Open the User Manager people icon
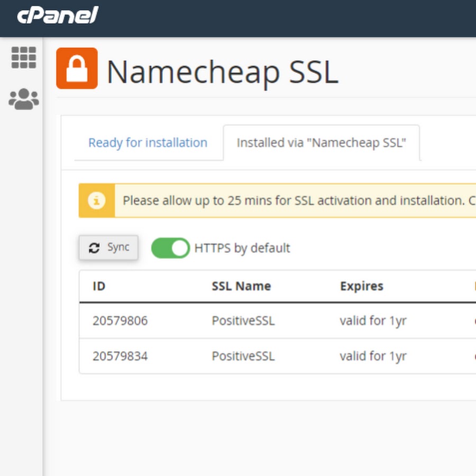The width and height of the screenshot is (476, 476). (24, 99)
